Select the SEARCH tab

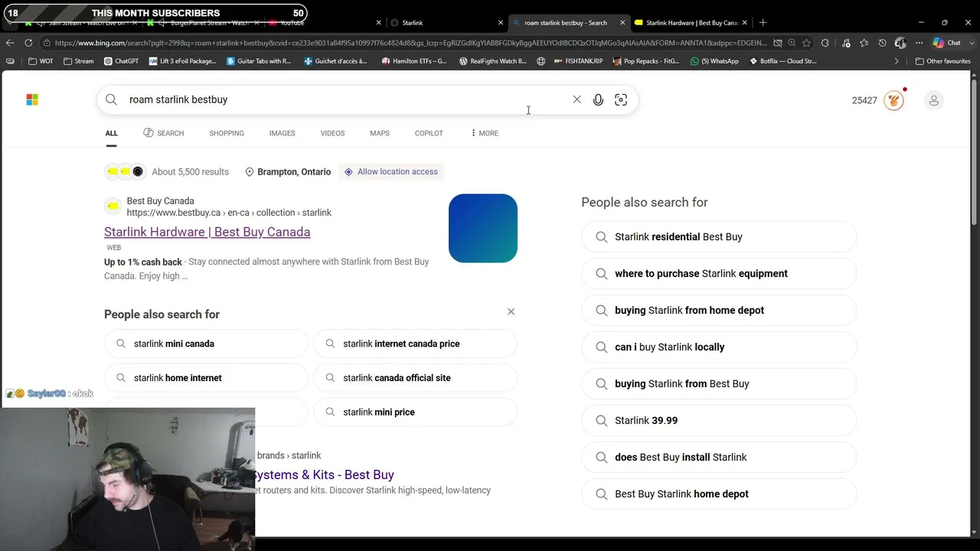(x=164, y=133)
